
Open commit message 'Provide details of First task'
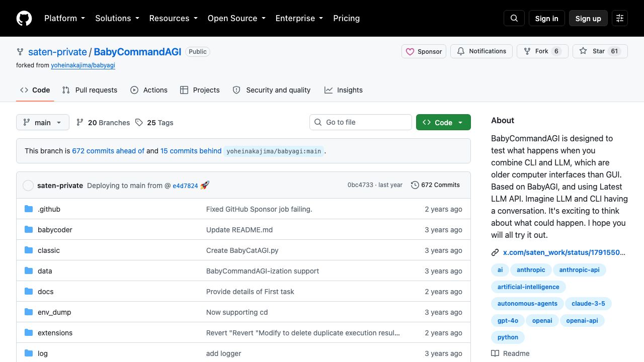[250, 292]
